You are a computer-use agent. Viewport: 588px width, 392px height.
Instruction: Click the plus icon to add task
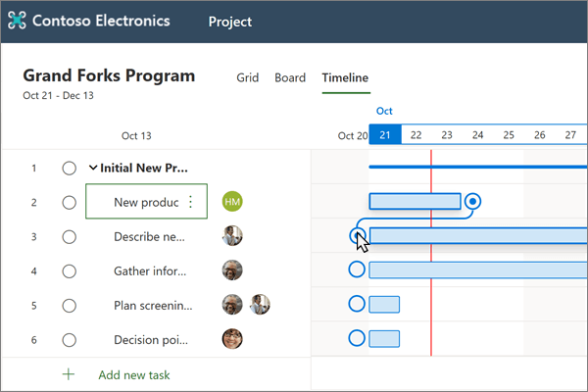(x=69, y=373)
